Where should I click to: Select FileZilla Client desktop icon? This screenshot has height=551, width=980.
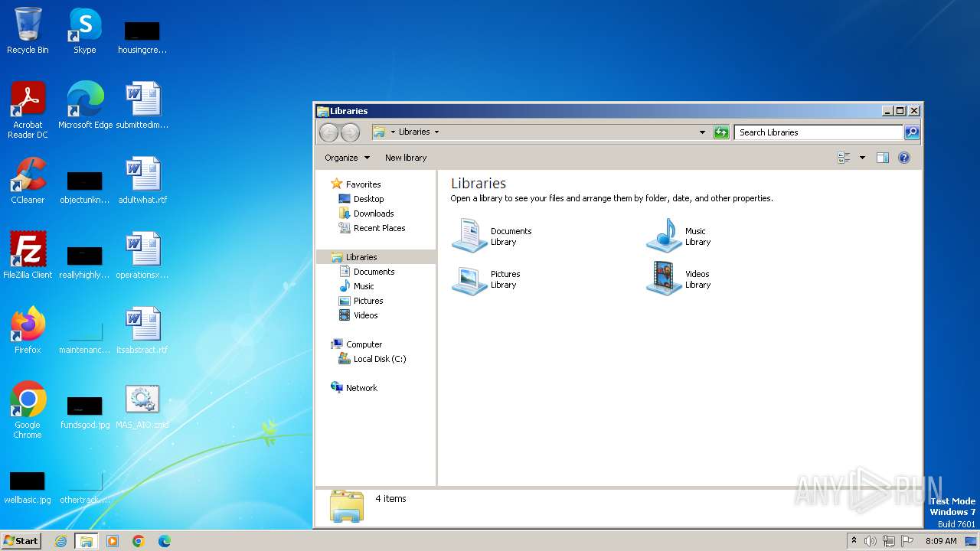(x=28, y=256)
